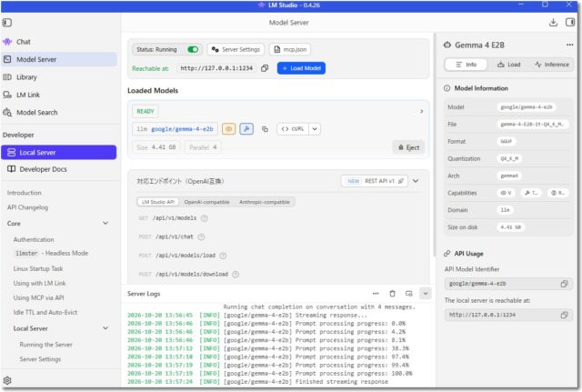Image resolution: width=582 pixels, height=392 pixels.
Task: Toggle the right sidebar panel icon
Action: [570, 22]
